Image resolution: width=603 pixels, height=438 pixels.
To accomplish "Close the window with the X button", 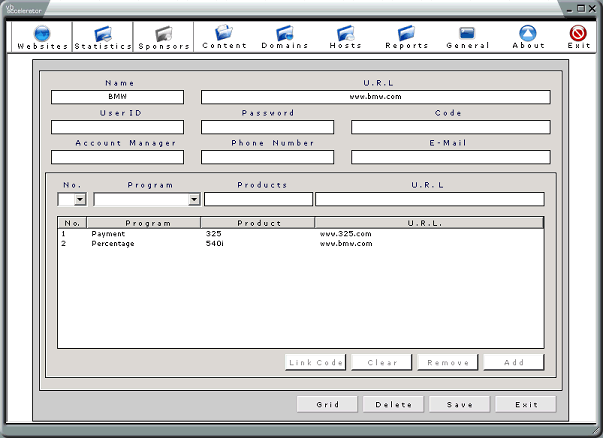I will 592,8.
